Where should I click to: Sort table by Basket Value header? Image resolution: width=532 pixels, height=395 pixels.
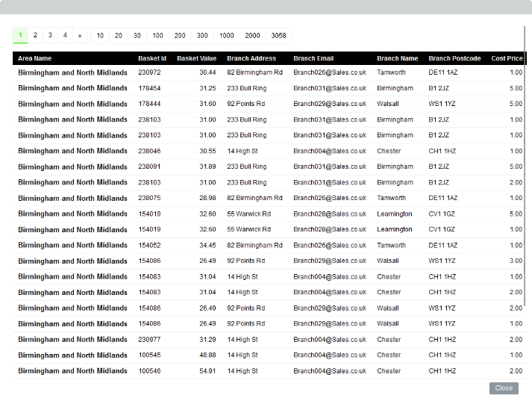[x=196, y=58]
